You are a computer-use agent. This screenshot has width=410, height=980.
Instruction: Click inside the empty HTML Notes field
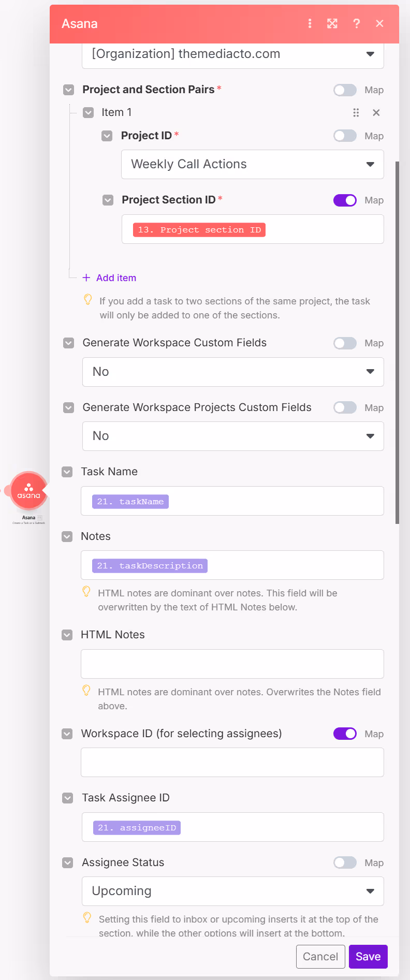[x=232, y=664]
